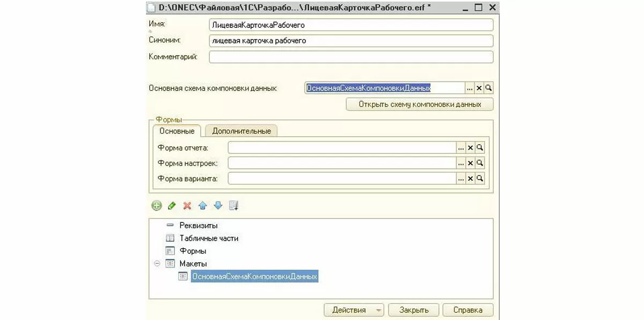Click the pencil Edit icon in toolbar
Viewport: 644px width, 320px height.
[172, 205]
